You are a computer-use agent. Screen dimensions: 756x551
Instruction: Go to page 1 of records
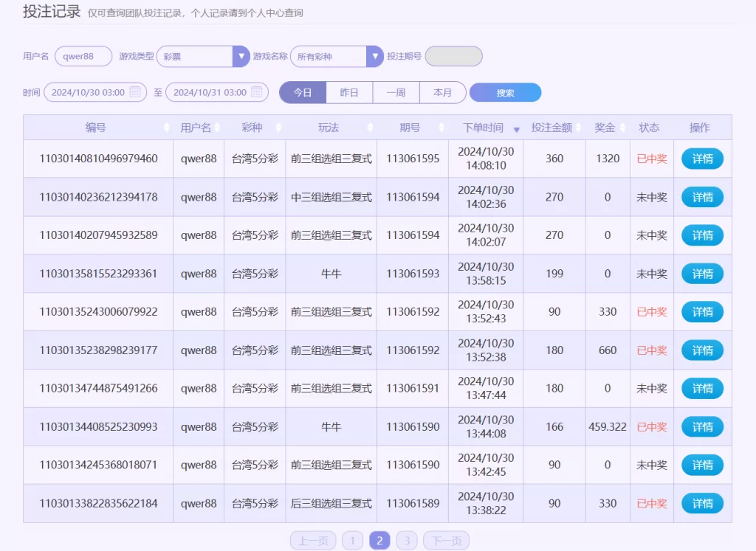point(352,541)
